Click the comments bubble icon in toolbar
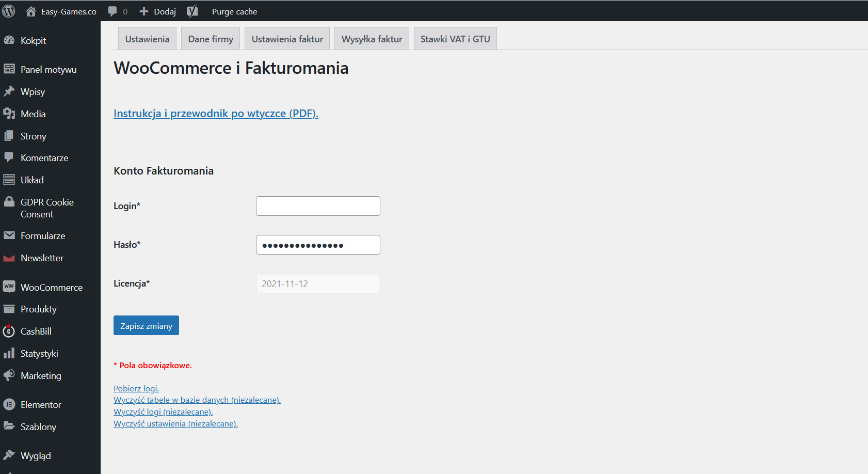 pyautogui.click(x=112, y=11)
